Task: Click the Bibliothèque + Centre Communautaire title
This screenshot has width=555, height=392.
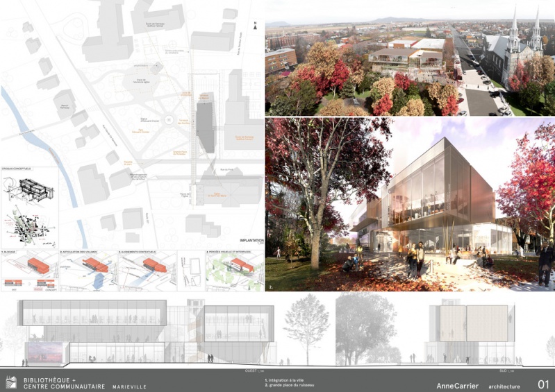Action: point(64,382)
